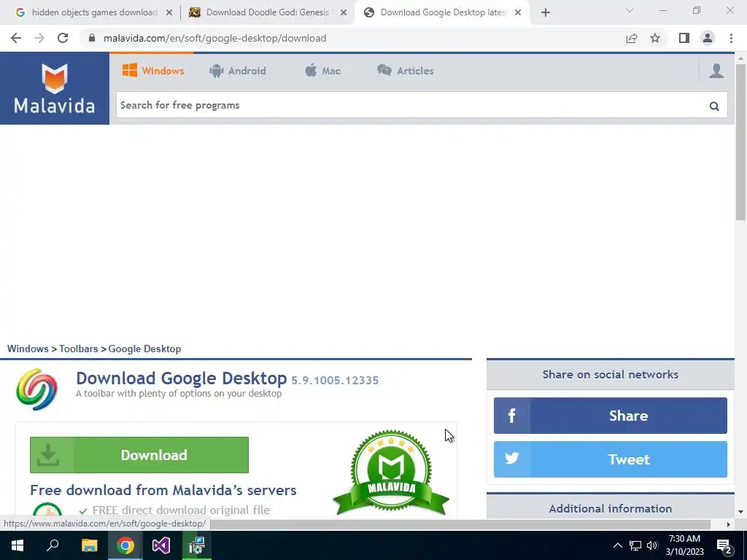Click Chrome icon in taskbar
Image resolution: width=747 pixels, height=560 pixels.
[125, 545]
